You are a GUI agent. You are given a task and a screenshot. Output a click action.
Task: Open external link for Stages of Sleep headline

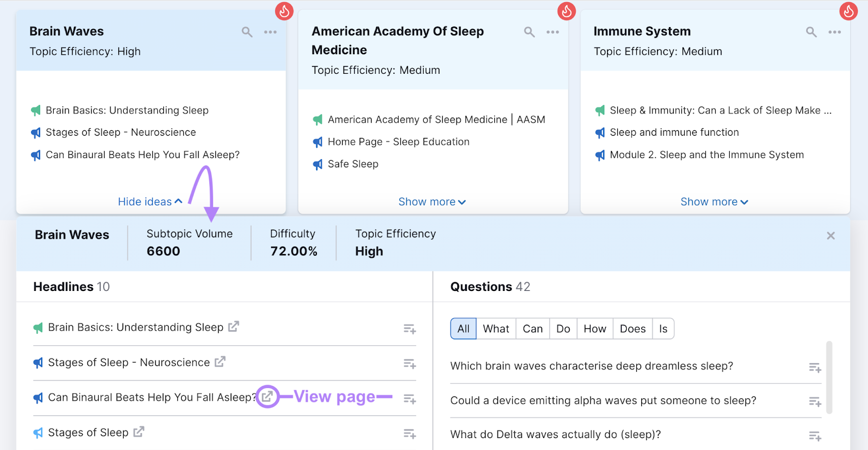pos(139,432)
